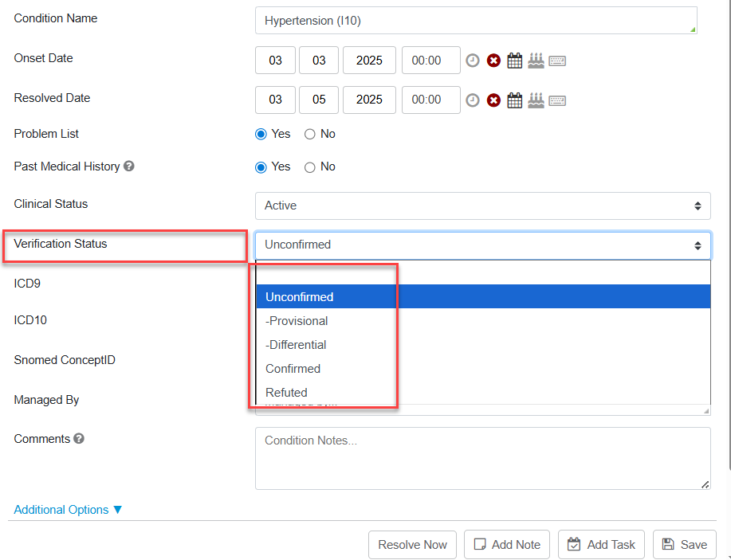Open the Clinical Status dropdown
The width and height of the screenshot is (731, 560).
[x=482, y=206]
